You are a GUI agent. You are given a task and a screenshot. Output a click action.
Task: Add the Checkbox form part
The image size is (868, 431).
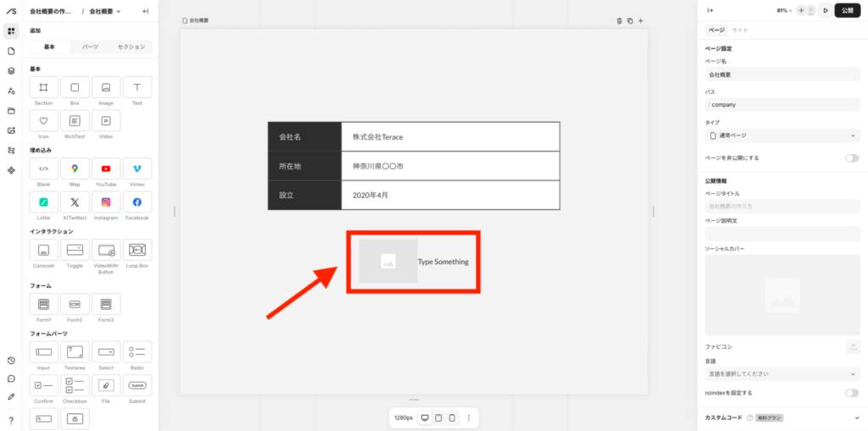75,385
